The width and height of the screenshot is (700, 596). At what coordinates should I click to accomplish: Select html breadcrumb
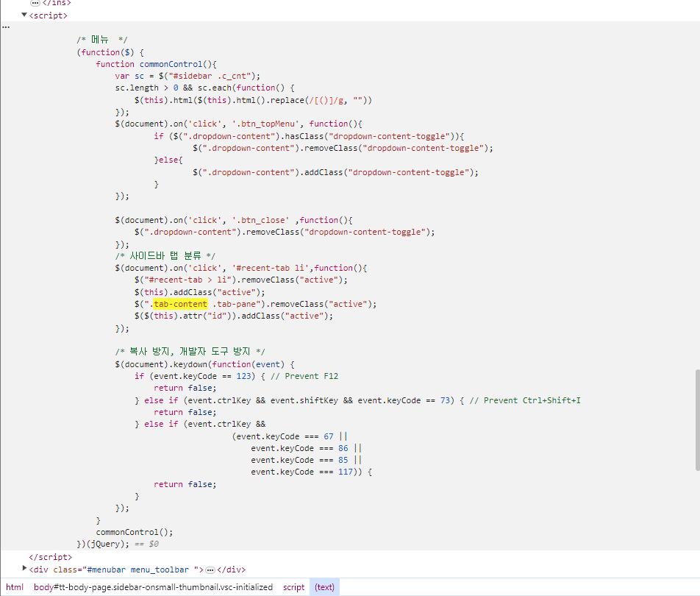click(15, 586)
